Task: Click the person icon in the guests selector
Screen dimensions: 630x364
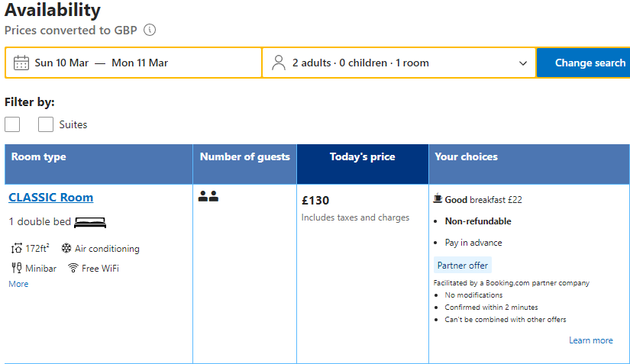Action: (279, 63)
